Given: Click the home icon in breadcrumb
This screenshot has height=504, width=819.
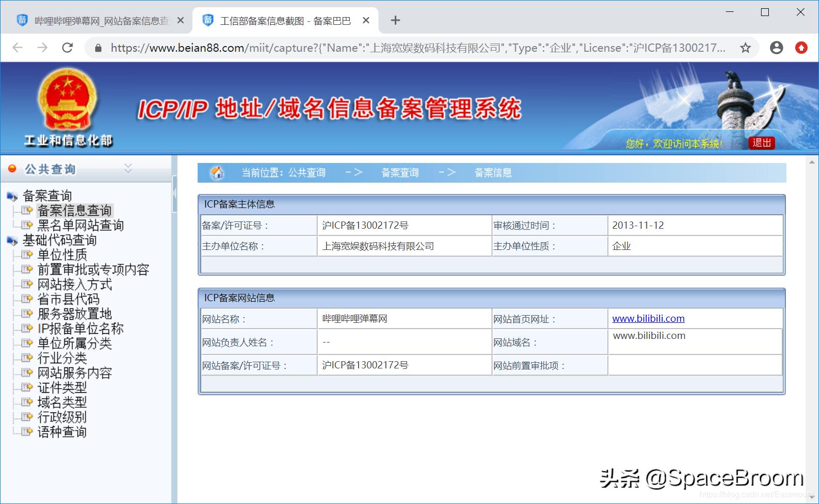Looking at the screenshot, I should [217, 172].
